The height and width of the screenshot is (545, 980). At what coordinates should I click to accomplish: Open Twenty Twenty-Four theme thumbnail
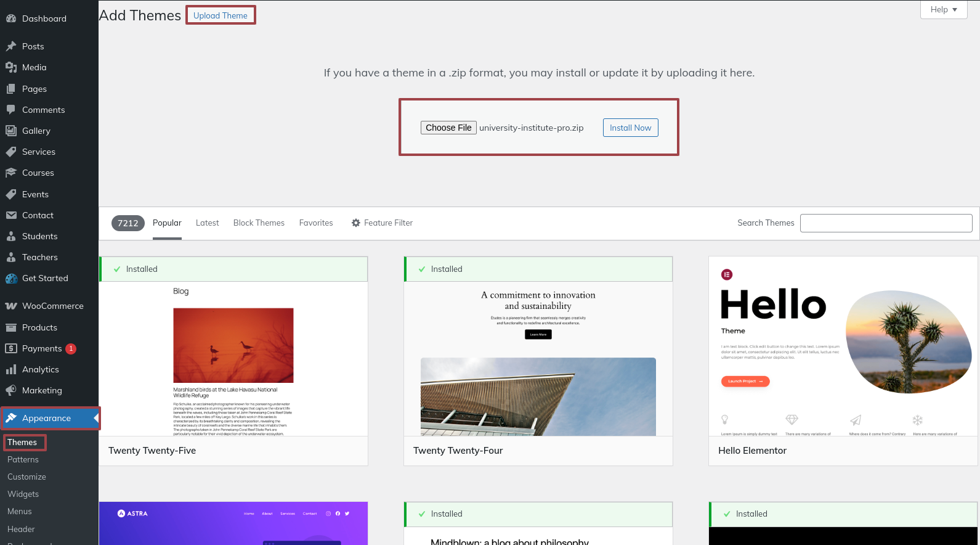pos(538,359)
